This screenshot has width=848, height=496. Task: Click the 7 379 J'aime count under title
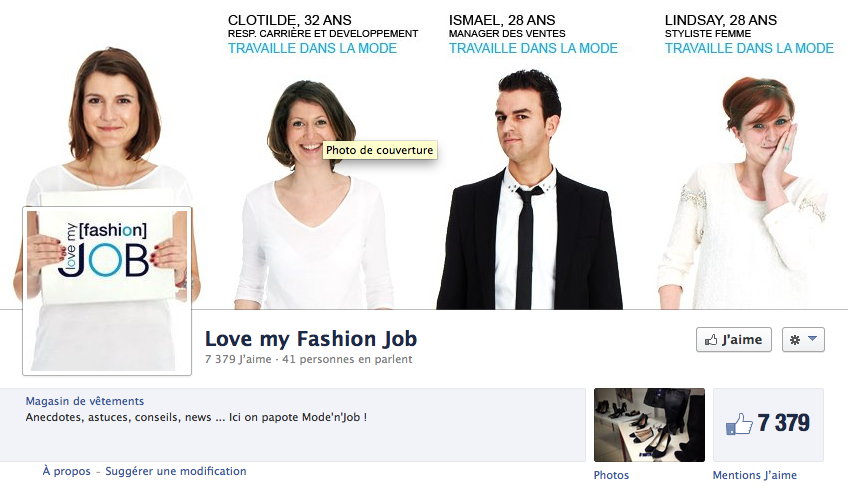coord(237,359)
